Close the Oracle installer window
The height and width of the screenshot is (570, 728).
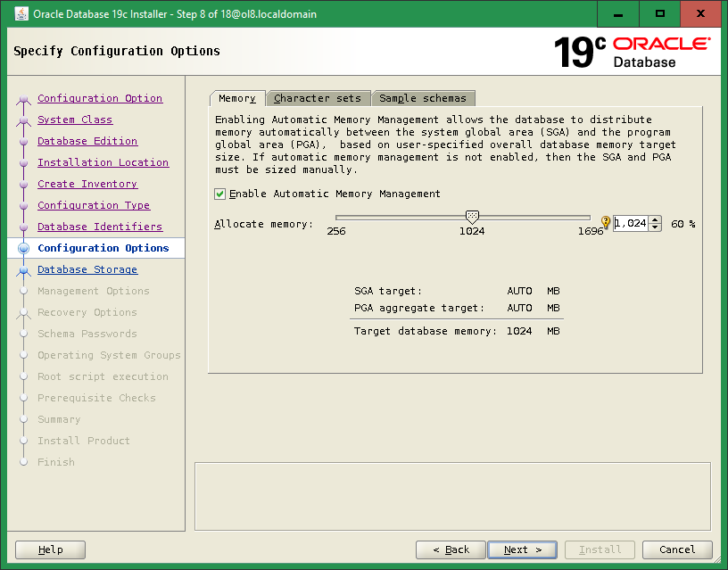click(x=700, y=14)
